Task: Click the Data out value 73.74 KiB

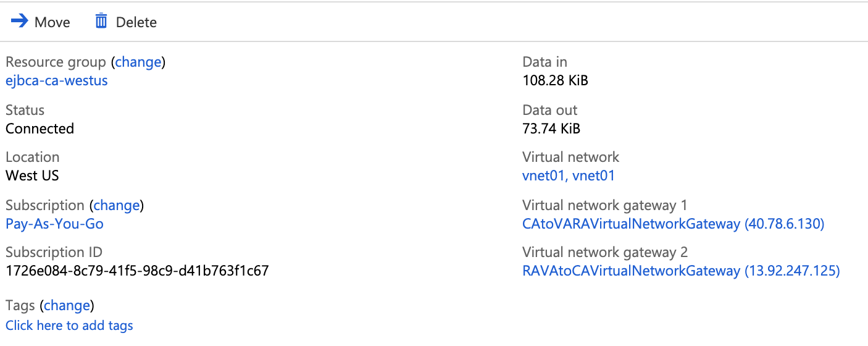Action: point(551,129)
